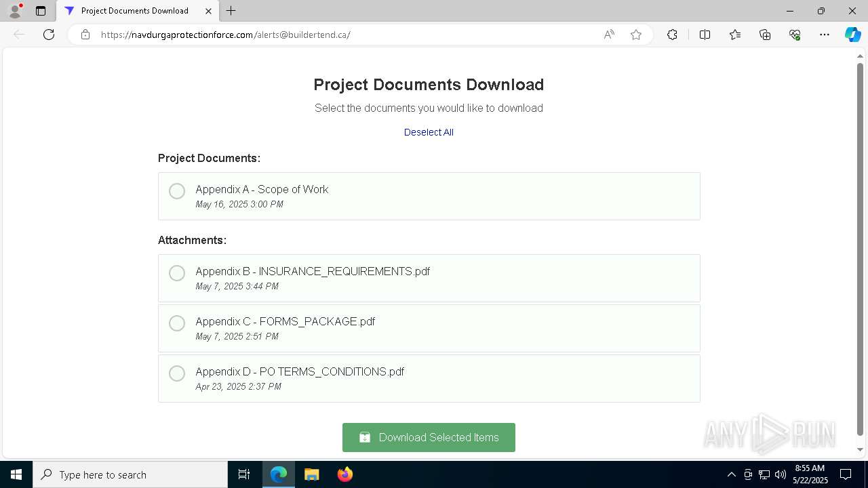Add this page to favorites star
Viewport: 868px width, 488px height.
[x=636, y=35]
